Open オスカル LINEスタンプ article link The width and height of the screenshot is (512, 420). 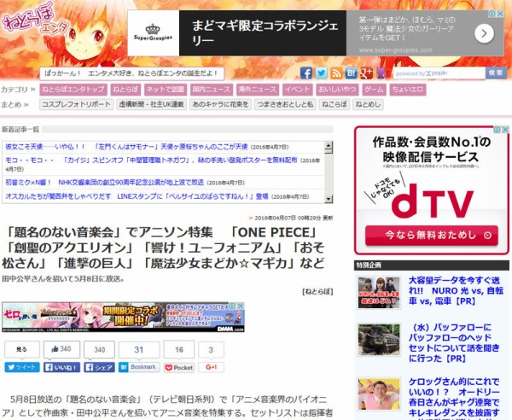coord(137,196)
